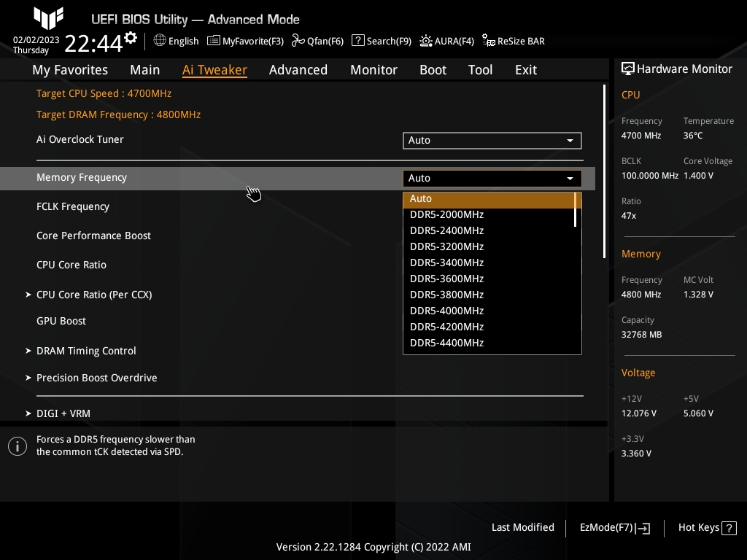Click the settings gear beside the clock

(x=131, y=38)
